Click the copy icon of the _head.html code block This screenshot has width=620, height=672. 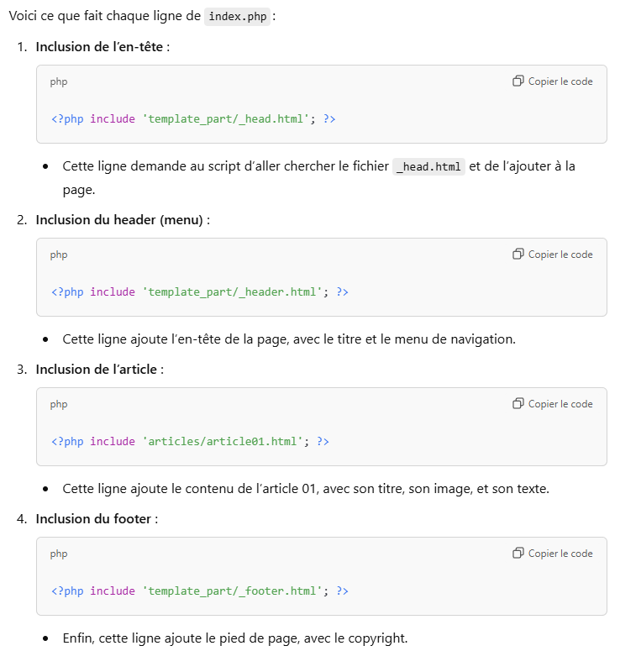[518, 81]
